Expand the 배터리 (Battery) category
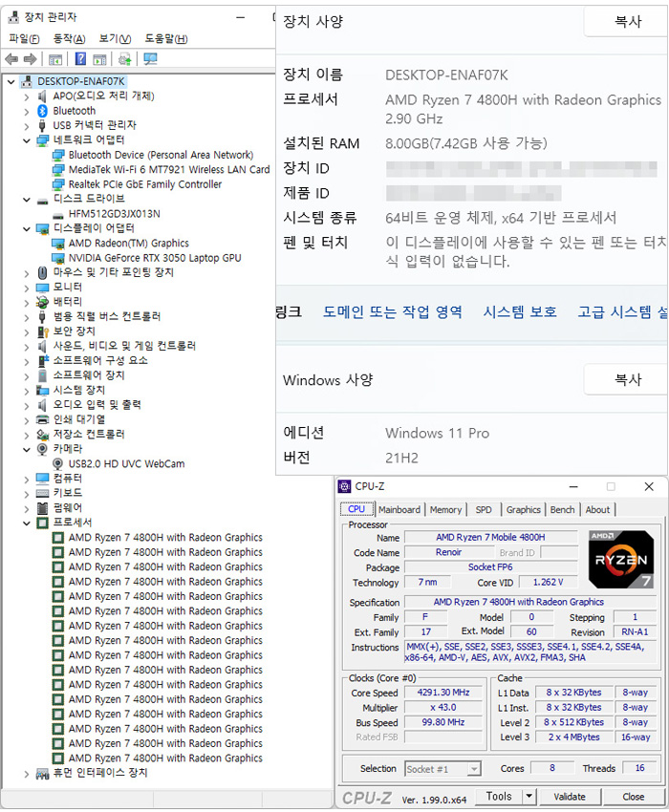The height and width of the screenshot is (812, 669). coord(26,302)
